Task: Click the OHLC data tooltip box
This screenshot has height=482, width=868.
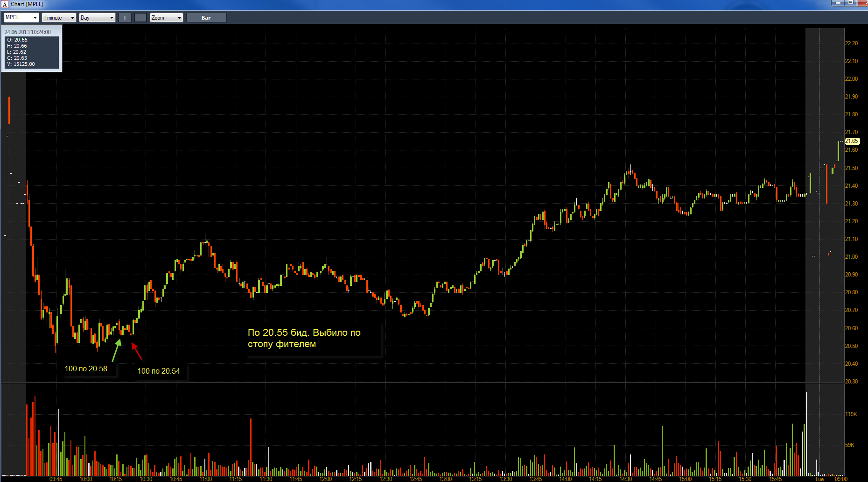Action: 32,48
